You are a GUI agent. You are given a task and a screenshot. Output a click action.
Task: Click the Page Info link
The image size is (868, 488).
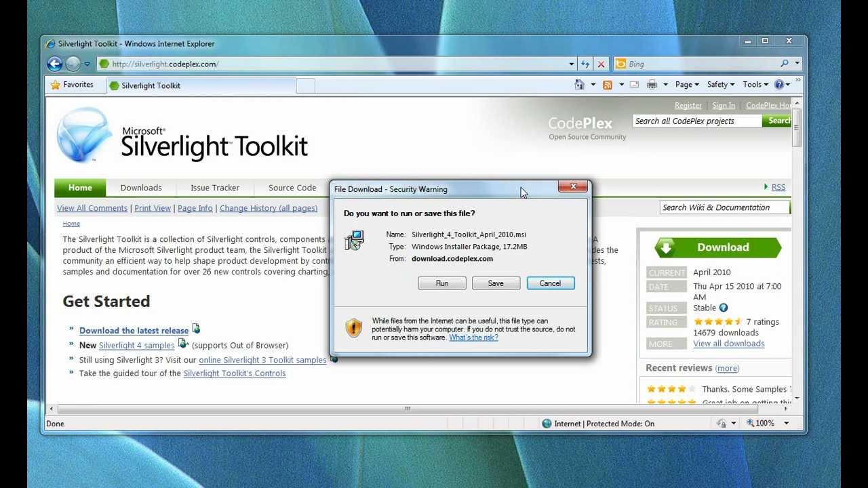(x=195, y=208)
